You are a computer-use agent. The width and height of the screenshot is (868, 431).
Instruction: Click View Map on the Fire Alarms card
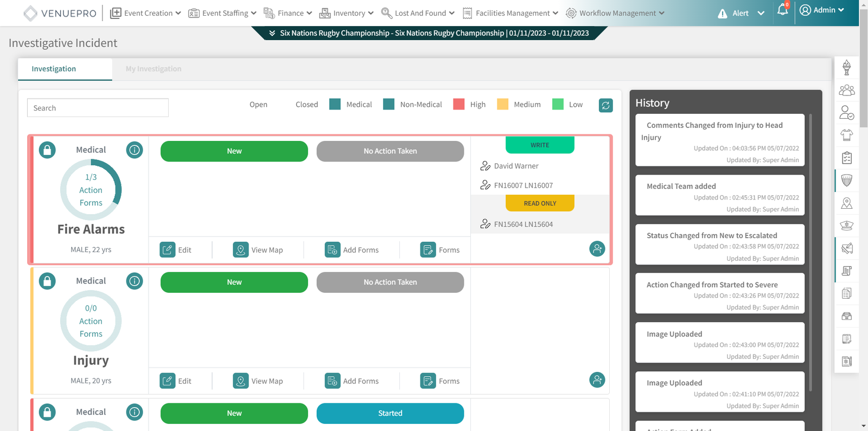tap(258, 250)
